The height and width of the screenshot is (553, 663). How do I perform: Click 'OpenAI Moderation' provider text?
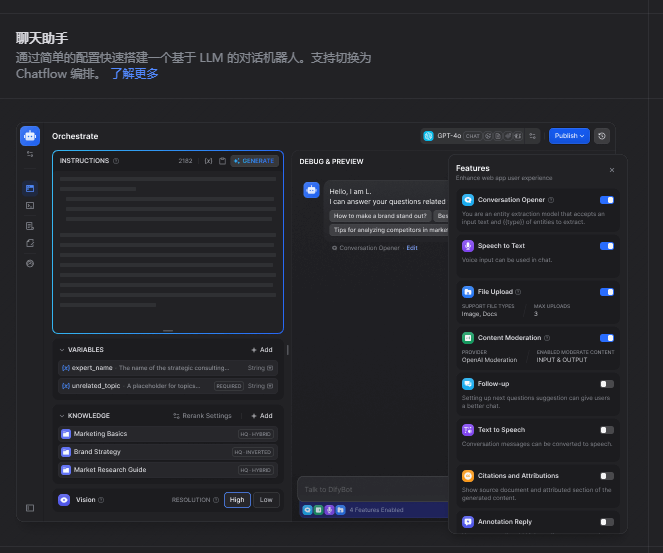(489, 360)
